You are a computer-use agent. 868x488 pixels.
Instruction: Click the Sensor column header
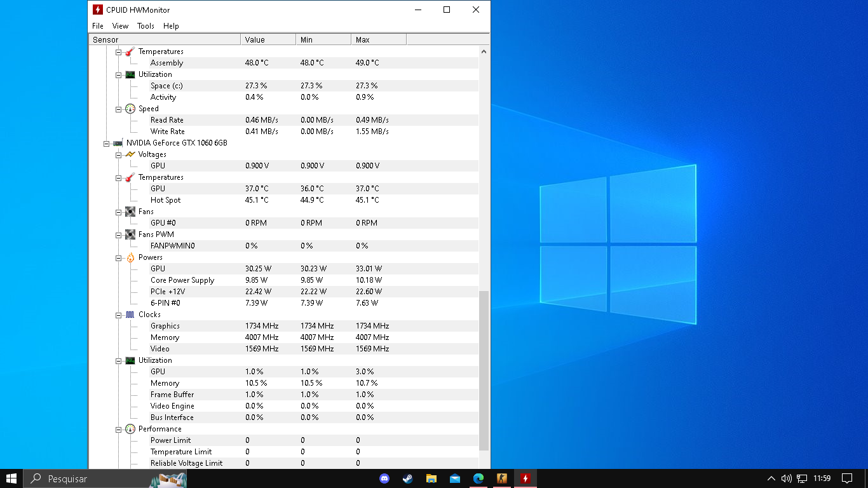point(165,39)
